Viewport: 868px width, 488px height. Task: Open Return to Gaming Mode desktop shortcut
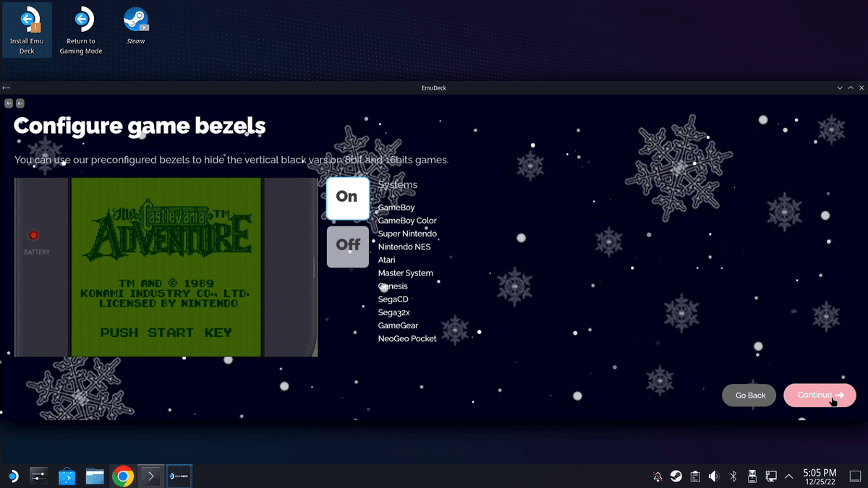pyautogui.click(x=81, y=30)
